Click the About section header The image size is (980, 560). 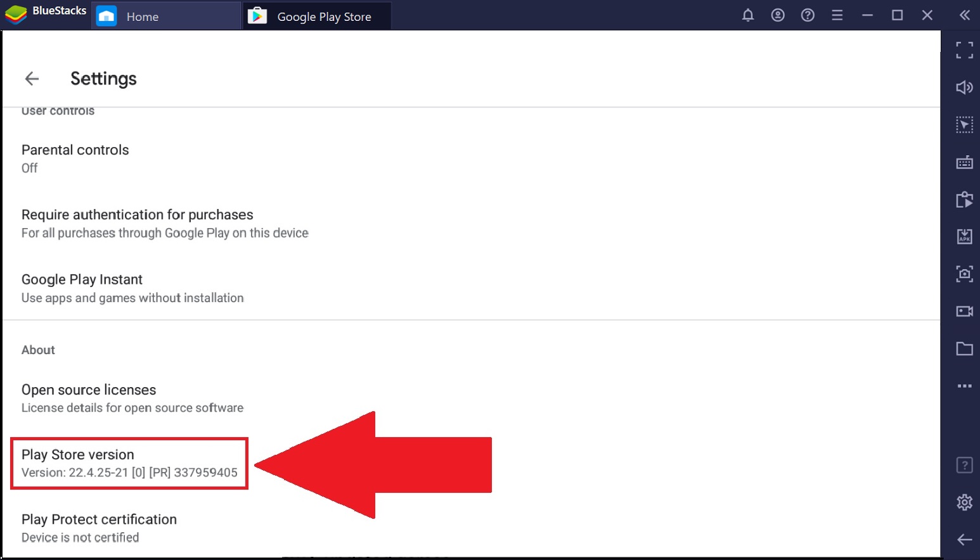[x=38, y=350]
